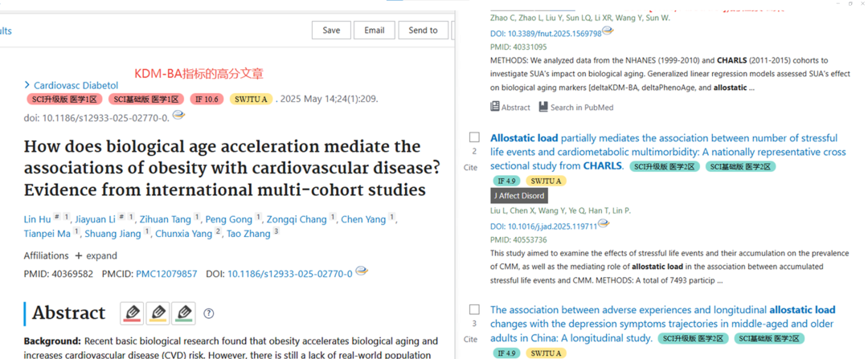Open author Lin Hu's link
Image resolution: width=868 pixels, height=359 pixels.
38,219
